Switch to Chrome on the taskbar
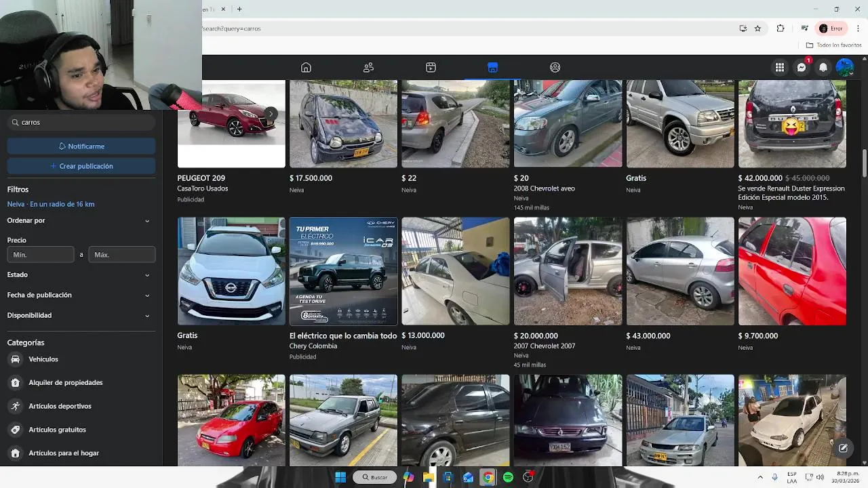The height and width of the screenshot is (488, 868). pos(488,477)
